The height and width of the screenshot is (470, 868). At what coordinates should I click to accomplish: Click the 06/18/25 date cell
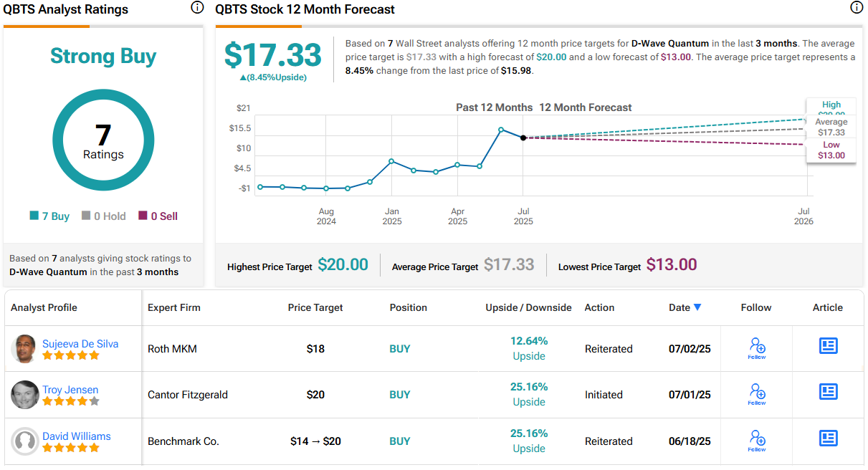pyautogui.click(x=690, y=441)
